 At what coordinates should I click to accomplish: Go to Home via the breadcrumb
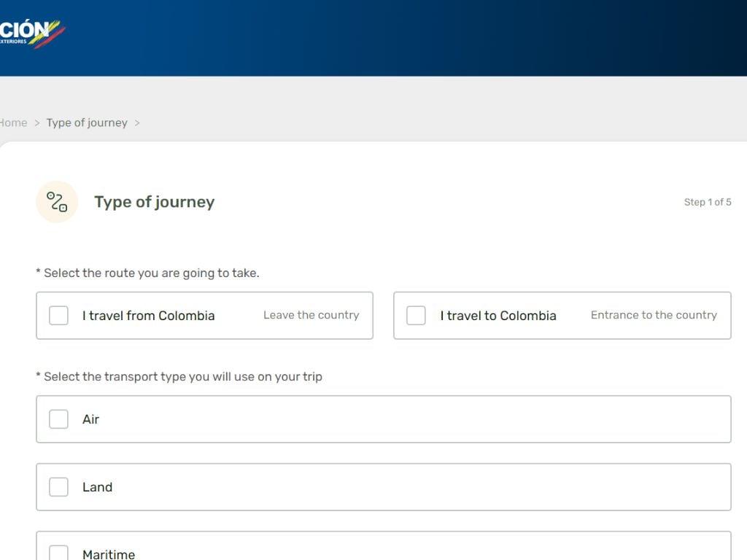point(13,122)
